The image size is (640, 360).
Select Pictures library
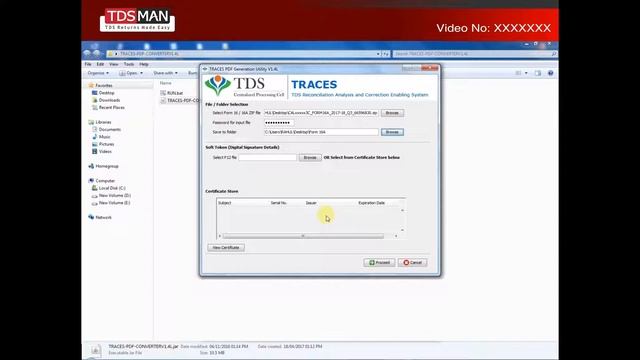coord(106,144)
